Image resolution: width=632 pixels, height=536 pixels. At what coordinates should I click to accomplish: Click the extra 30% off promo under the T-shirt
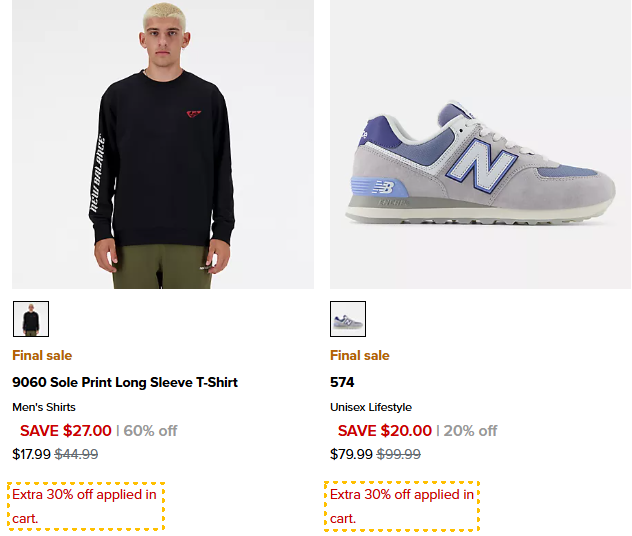coord(85,506)
